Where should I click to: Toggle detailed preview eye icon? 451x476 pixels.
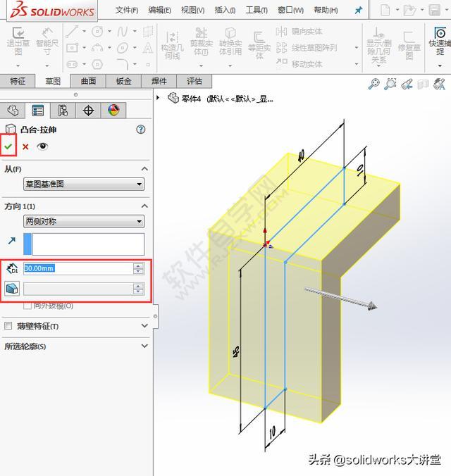(42, 146)
